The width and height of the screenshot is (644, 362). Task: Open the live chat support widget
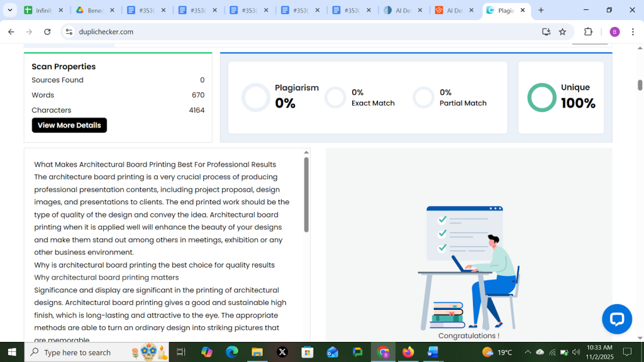pyautogui.click(x=616, y=319)
